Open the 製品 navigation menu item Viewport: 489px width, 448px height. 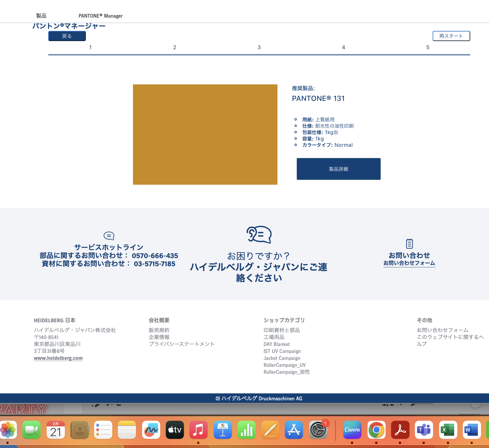pyautogui.click(x=41, y=16)
